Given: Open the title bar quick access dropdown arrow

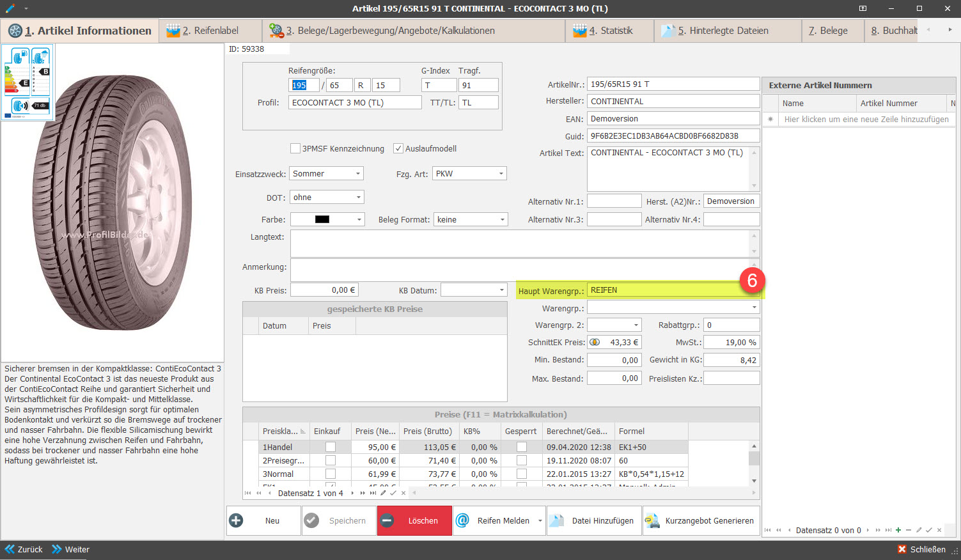Looking at the screenshot, I should click(26, 9).
